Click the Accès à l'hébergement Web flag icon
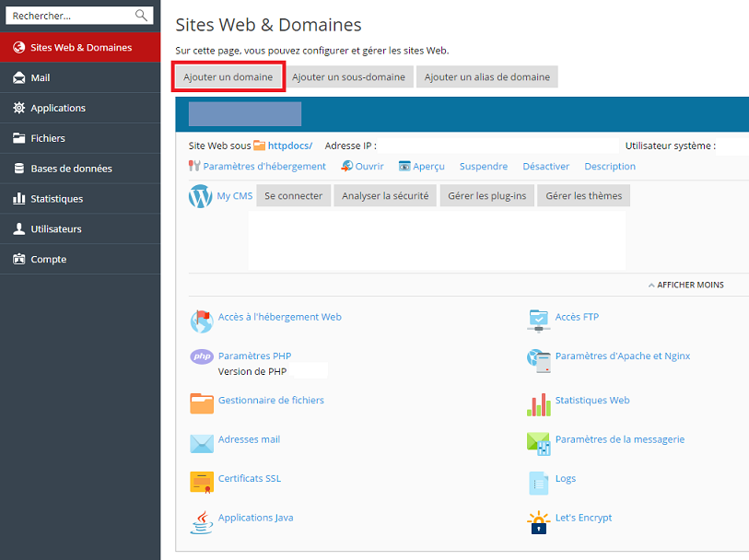Screen dimensions: 749x560 tap(202, 321)
